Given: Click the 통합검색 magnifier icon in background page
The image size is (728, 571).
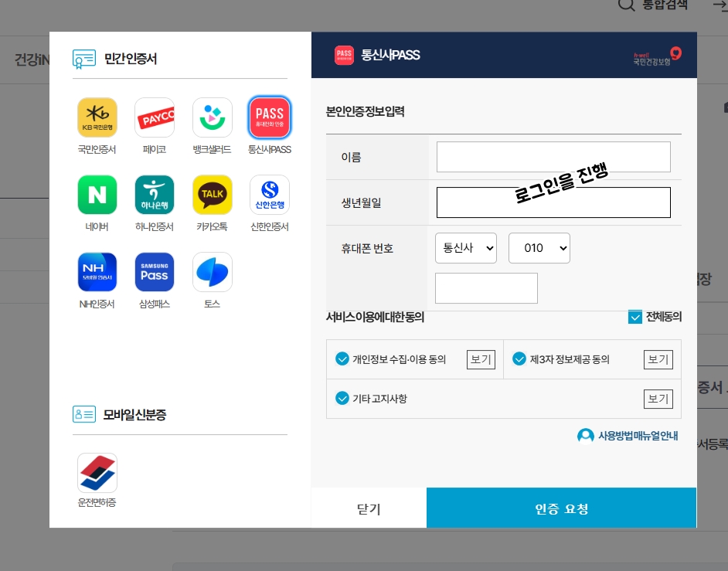Looking at the screenshot, I should [x=626, y=5].
